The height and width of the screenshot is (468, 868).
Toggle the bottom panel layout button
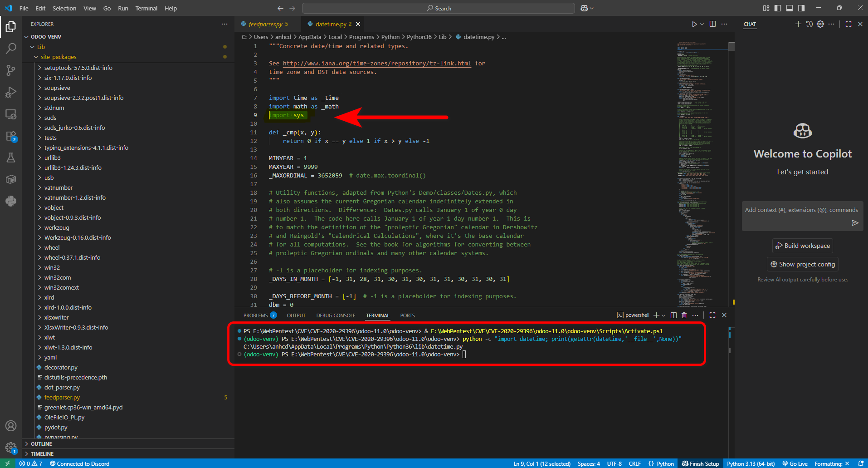pyautogui.click(x=790, y=8)
